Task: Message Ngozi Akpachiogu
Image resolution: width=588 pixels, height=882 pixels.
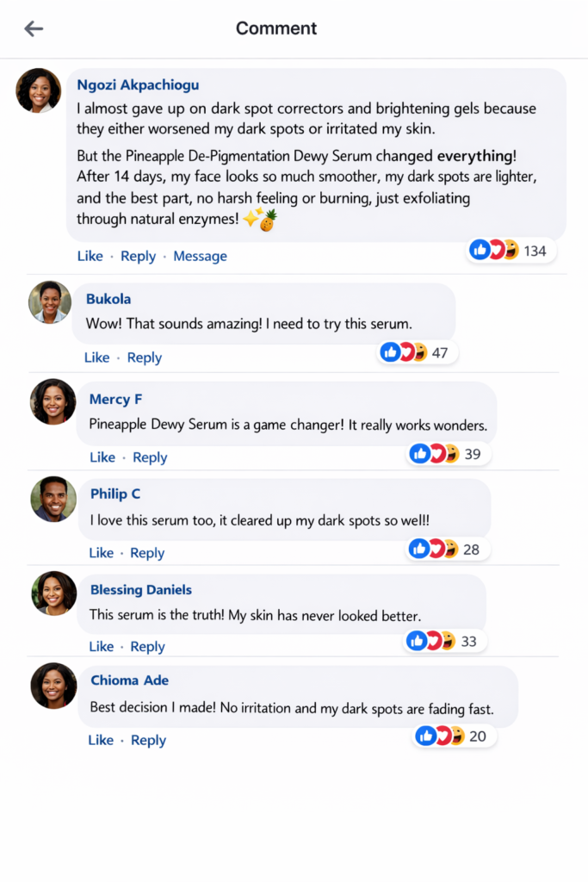Action: (200, 256)
